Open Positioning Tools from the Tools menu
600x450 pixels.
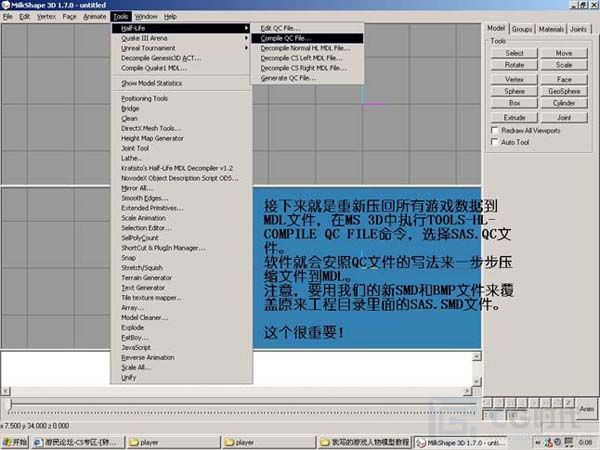(181, 99)
